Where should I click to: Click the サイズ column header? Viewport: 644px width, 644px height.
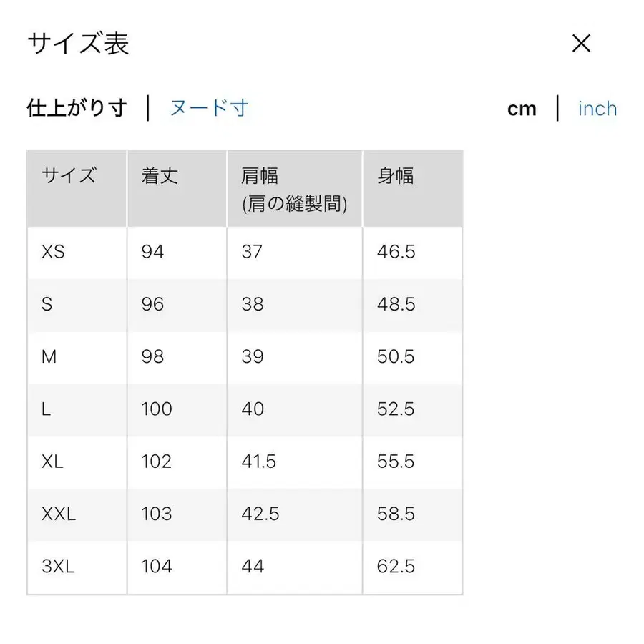pos(68,176)
